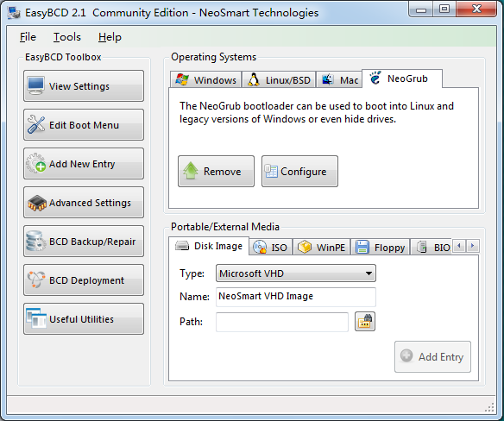Open BCD Deployment section
Viewport: 504px width, 421px height.
click(x=84, y=280)
